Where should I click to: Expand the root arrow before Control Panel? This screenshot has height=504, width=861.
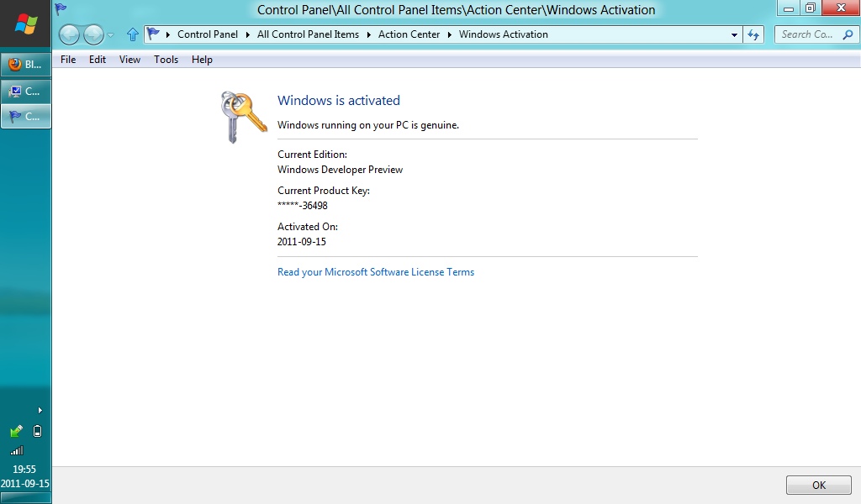(168, 34)
